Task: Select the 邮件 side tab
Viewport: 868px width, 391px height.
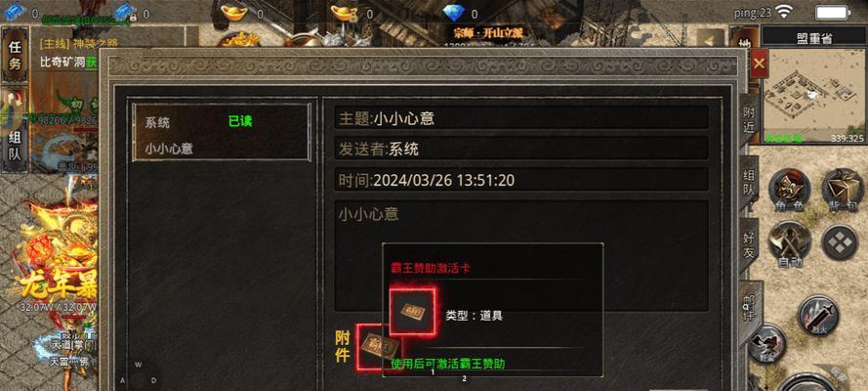Action: tap(750, 309)
